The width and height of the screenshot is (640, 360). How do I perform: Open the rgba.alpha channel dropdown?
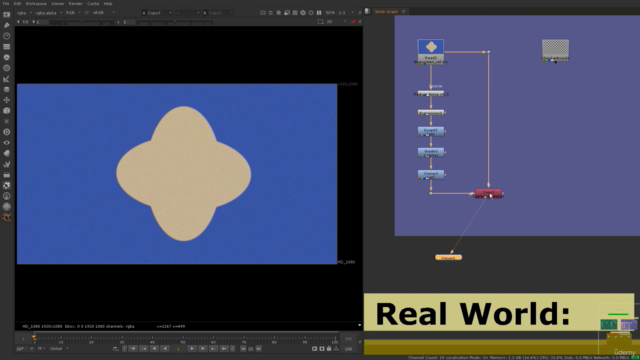[49, 13]
